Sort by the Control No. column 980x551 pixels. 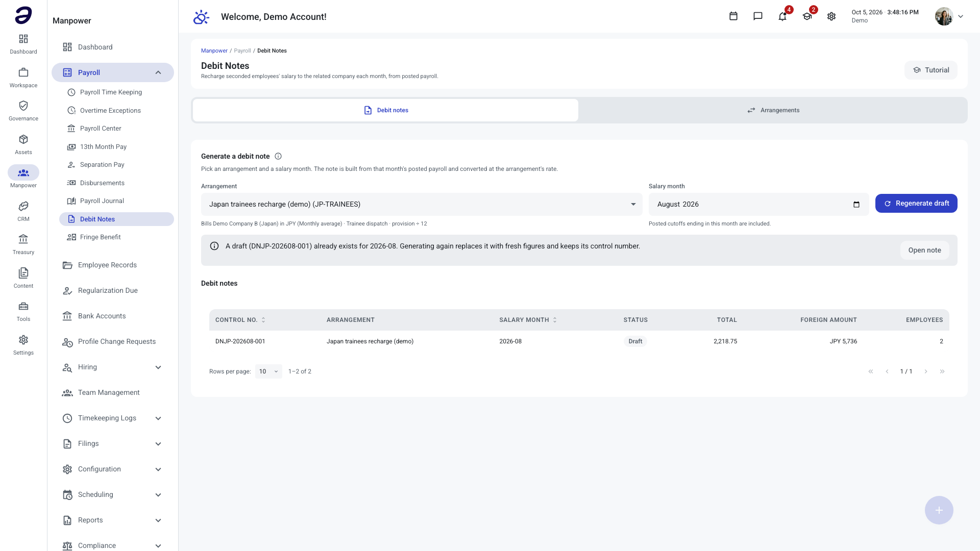(x=240, y=320)
